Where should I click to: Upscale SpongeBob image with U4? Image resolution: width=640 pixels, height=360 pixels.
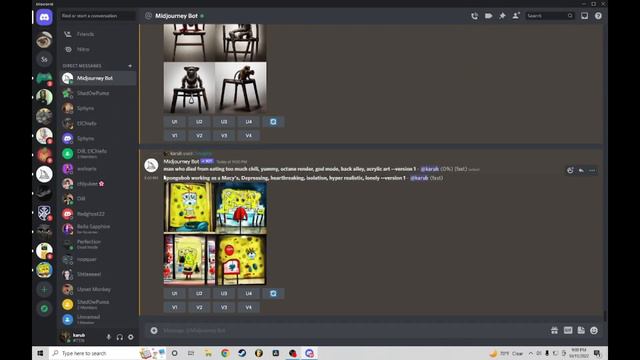(x=249, y=293)
